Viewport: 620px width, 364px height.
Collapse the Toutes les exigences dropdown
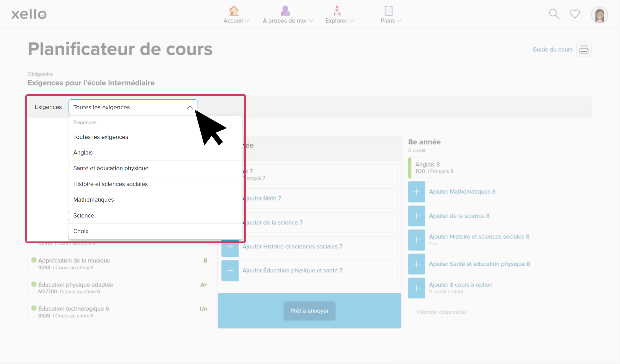[133, 107]
